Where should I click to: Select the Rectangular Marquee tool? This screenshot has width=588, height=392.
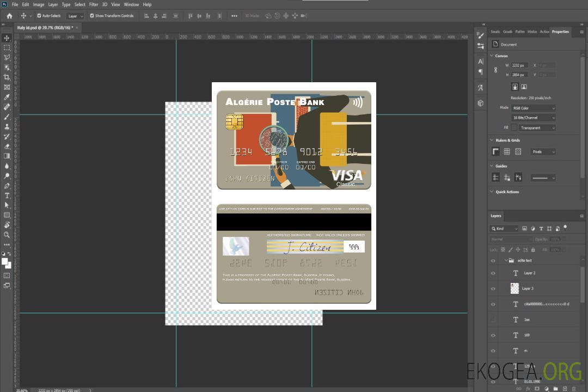[7, 48]
